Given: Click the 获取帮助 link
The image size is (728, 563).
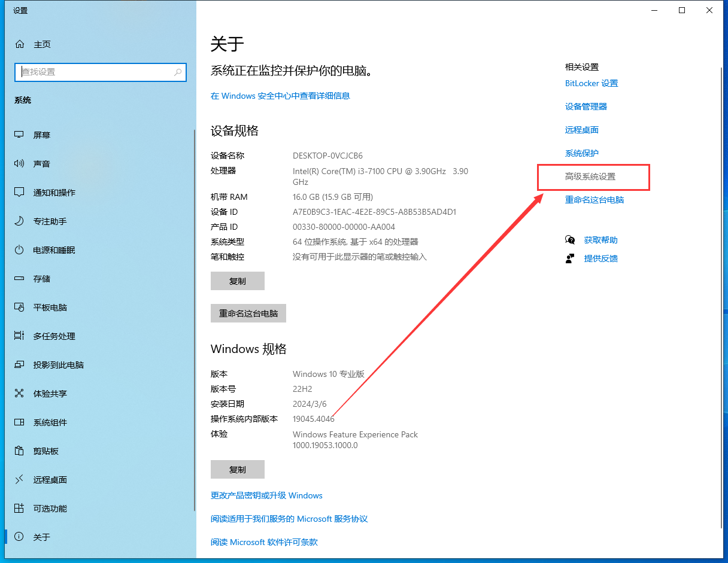Looking at the screenshot, I should (x=601, y=240).
